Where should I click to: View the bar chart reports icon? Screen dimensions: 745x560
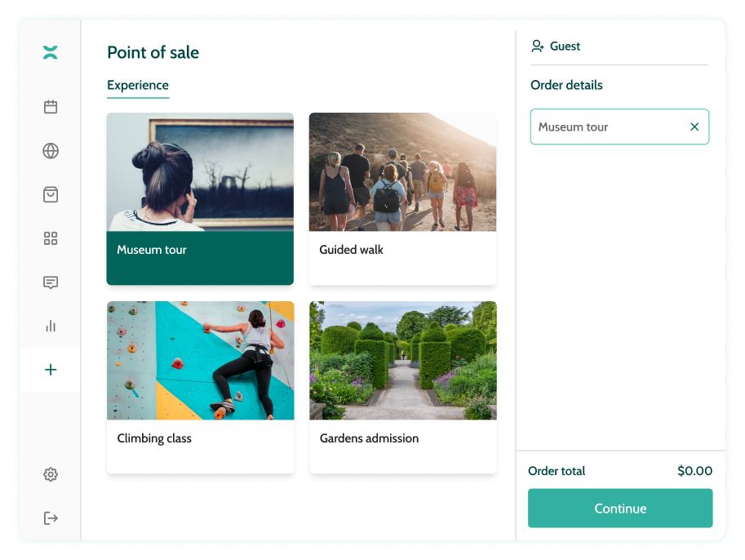[51, 326]
